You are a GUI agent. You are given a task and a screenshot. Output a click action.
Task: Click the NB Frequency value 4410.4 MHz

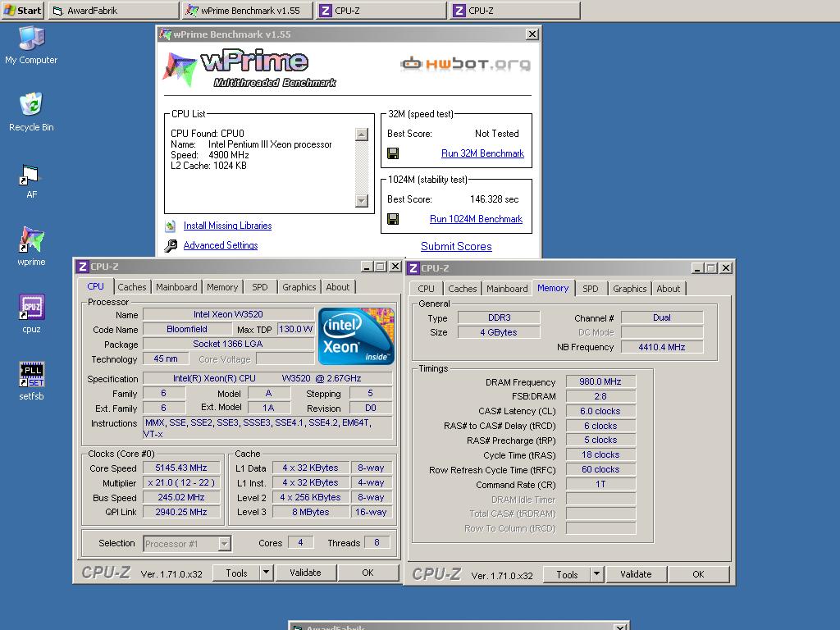pyautogui.click(x=662, y=347)
